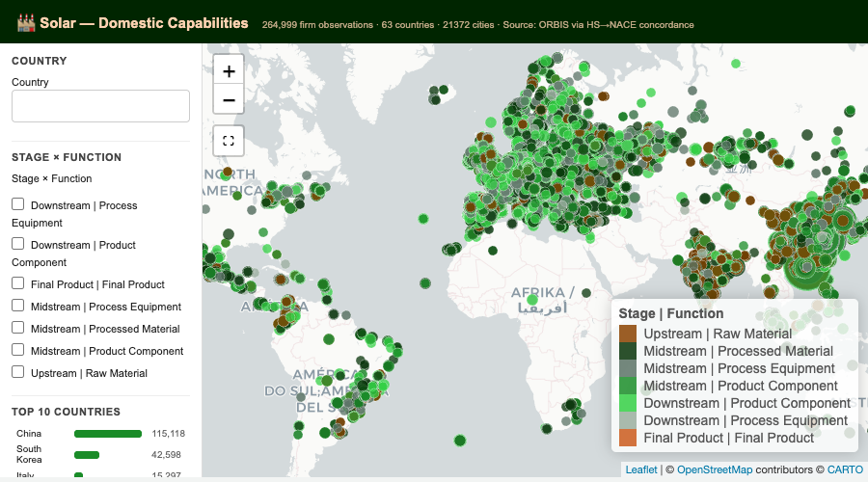The image size is (868, 482).
Task: Enable Downstream | Process Equipment checkbox
Action: coord(17,204)
